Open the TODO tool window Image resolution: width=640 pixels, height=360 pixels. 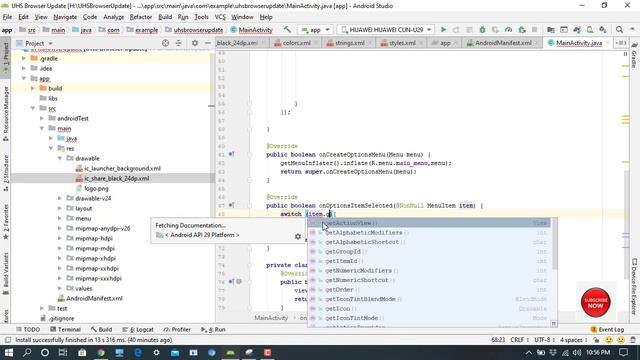click(x=28, y=329)
